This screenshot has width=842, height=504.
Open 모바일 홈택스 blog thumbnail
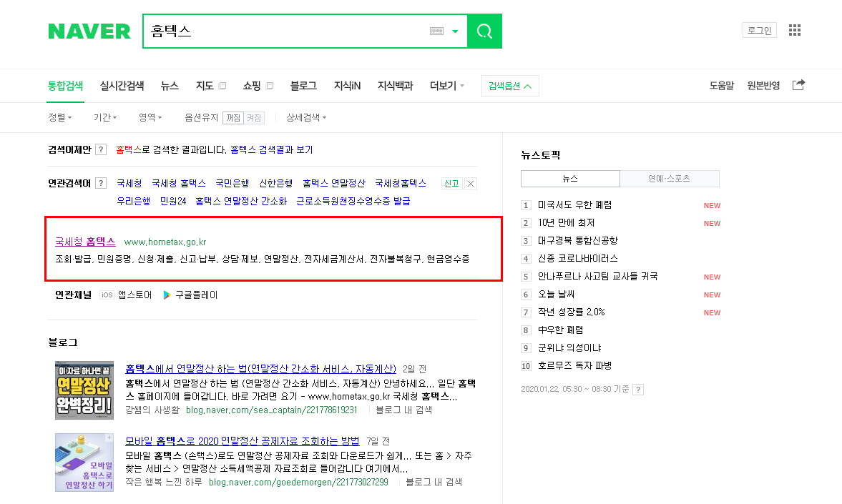pos(84,463)
